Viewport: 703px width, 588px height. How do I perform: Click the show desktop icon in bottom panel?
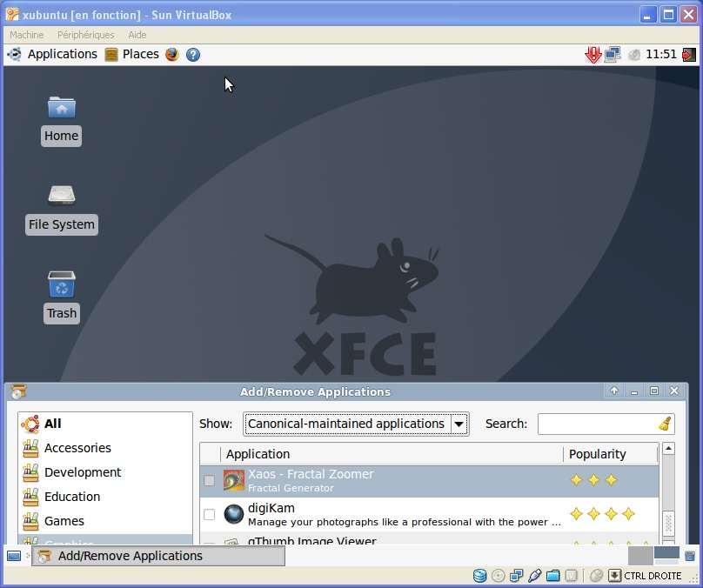(x=14, y=556)
